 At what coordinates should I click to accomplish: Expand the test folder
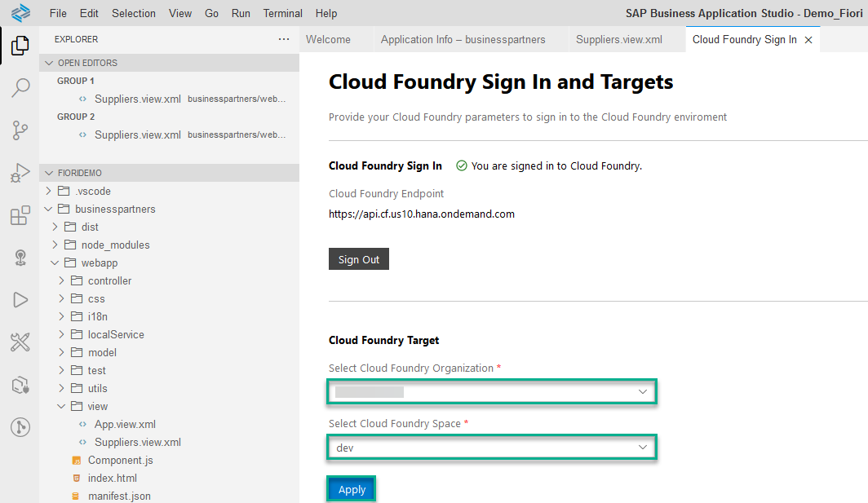click(x=61, y=370)
